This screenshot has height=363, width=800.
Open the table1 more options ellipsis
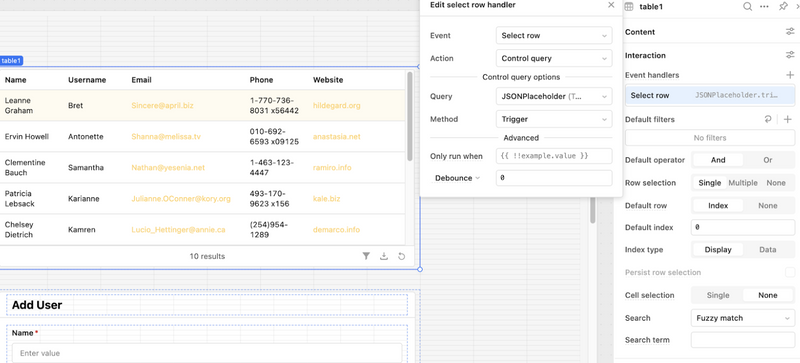coord(764,7)
